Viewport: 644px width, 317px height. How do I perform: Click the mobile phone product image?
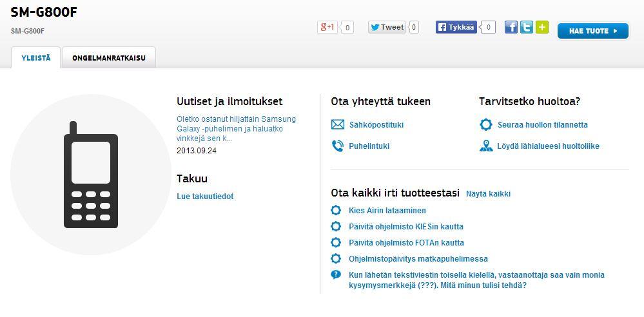(91, 175)
